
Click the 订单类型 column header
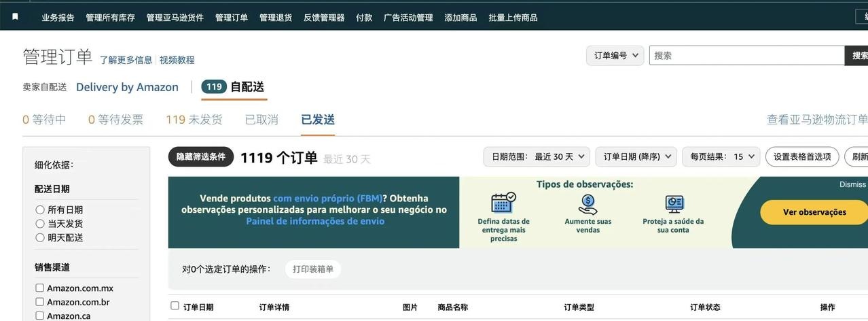click(x=579, y=307)
